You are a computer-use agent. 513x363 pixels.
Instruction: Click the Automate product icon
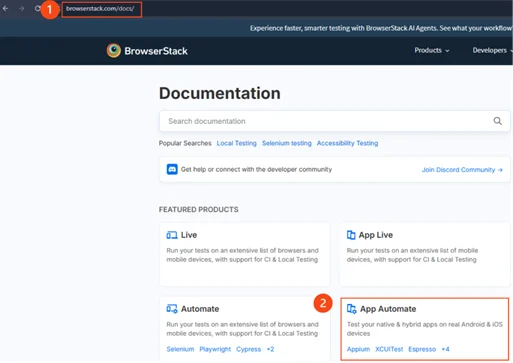point(172,309)
